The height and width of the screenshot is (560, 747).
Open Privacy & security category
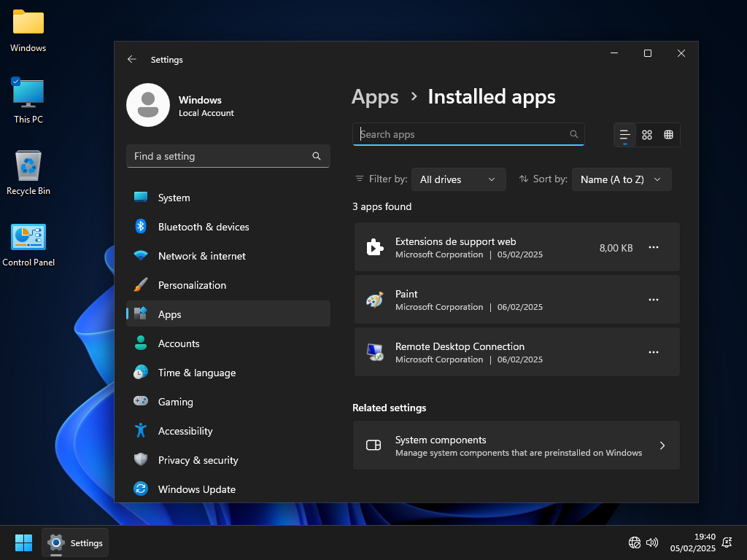tap(228, 460)
